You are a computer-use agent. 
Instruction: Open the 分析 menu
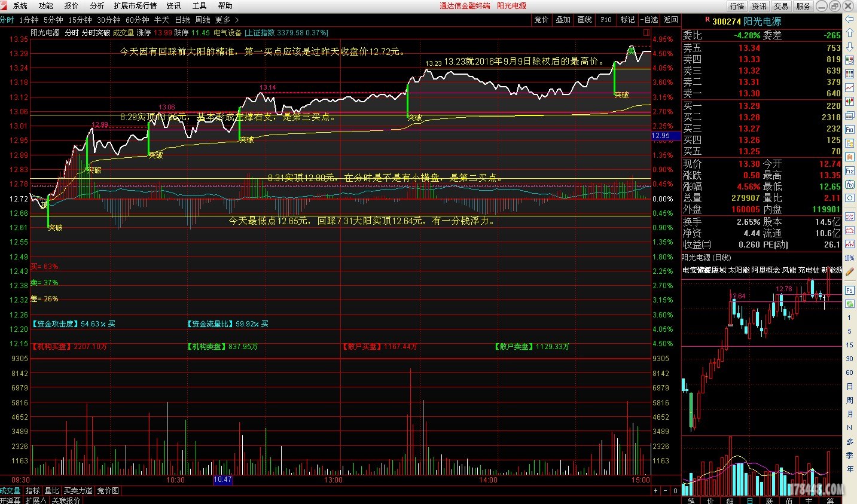(x=97, y=5)
